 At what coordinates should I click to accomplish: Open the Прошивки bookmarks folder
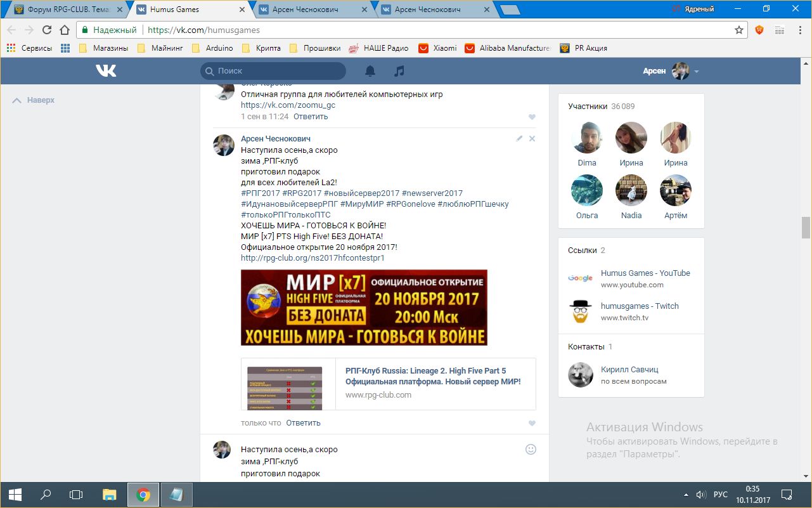314,48
